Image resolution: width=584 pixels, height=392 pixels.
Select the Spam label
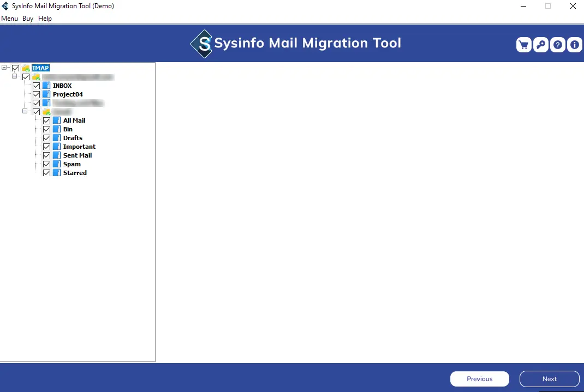pos(72,164)
